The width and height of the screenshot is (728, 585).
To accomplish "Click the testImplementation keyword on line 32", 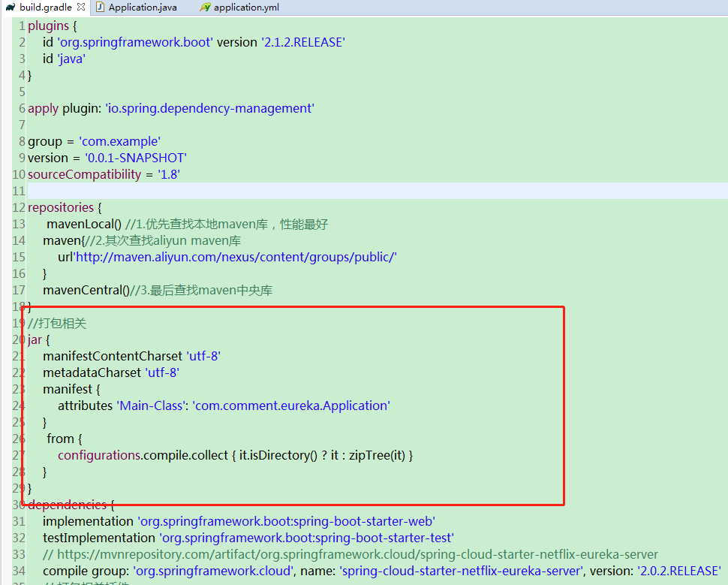I will (x=99, y=538).
